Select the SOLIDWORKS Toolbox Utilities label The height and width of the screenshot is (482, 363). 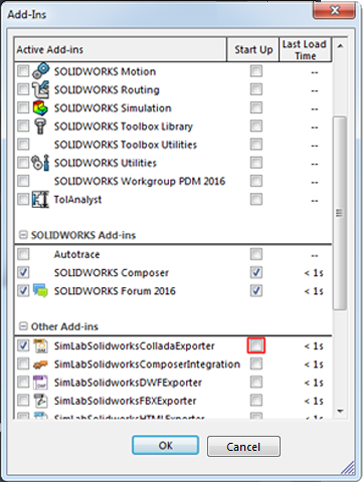coord(125,145)
